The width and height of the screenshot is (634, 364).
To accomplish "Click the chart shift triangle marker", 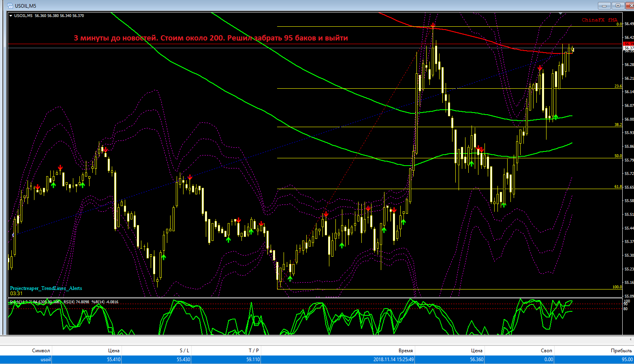I will [560, 14].
